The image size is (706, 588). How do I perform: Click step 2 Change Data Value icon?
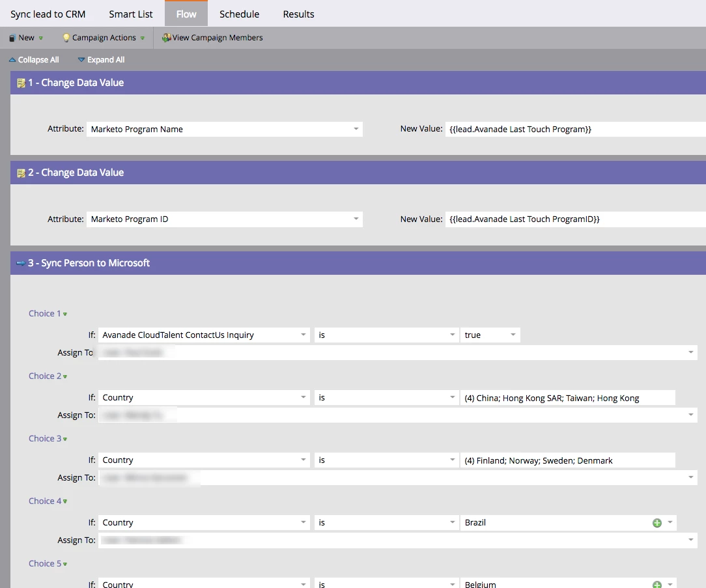pyautogui.click(x=21, y=173)
